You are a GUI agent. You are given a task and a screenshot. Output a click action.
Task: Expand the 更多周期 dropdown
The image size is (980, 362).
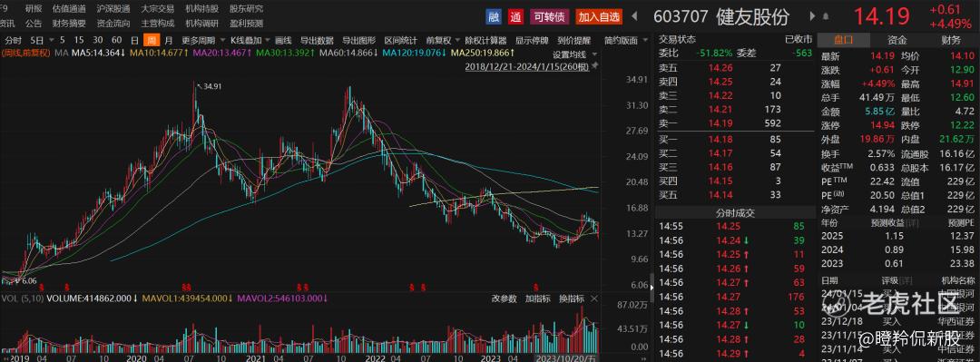point(197,41)
